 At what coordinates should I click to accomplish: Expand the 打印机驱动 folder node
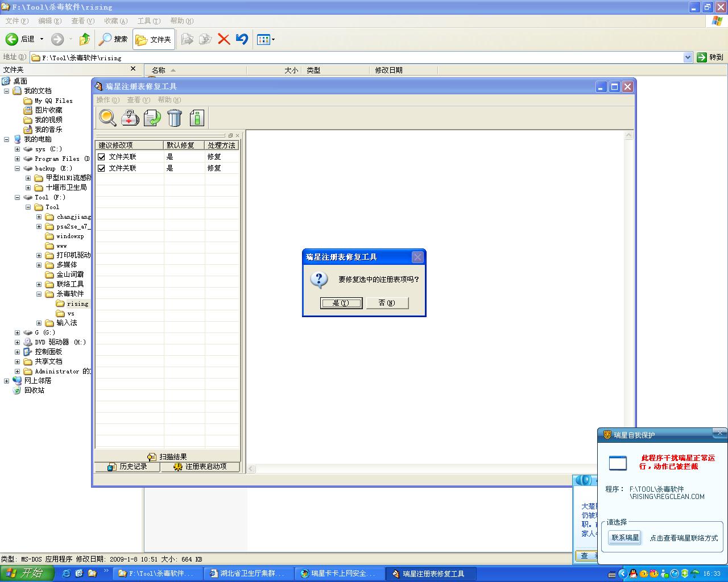(39, 255)
